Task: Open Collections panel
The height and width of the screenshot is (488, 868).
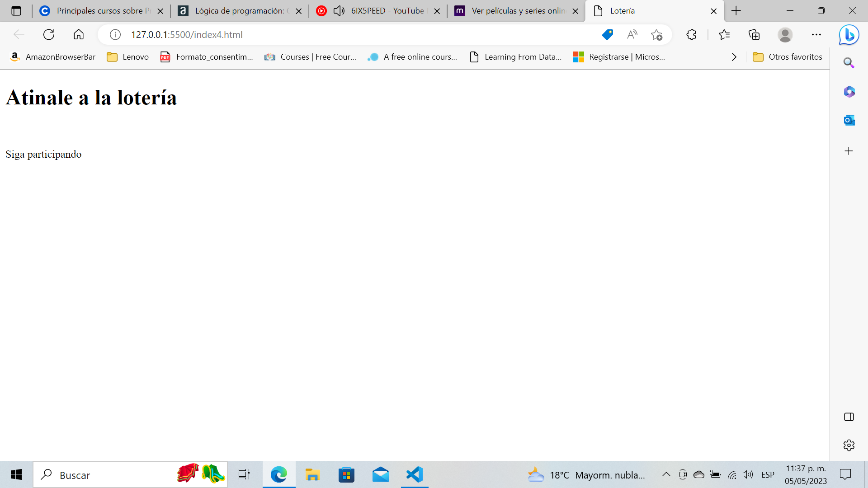Action: point(755,34)
